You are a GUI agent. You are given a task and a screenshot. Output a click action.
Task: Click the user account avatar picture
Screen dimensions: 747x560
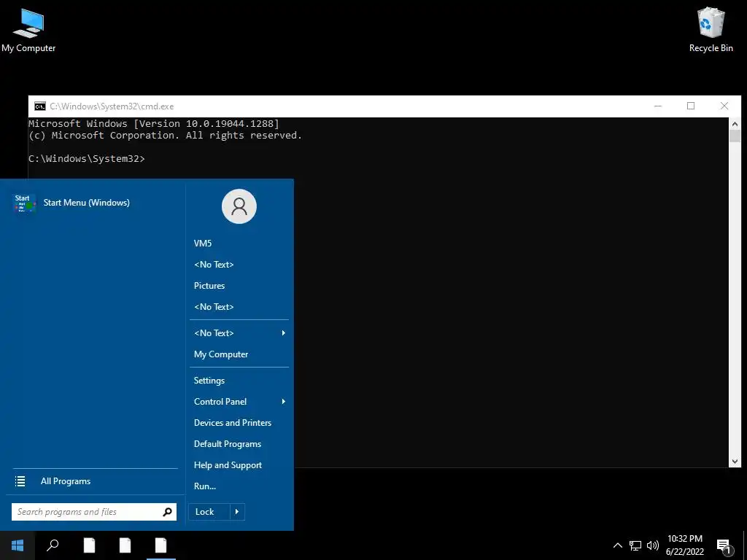(x=239, y=206)
